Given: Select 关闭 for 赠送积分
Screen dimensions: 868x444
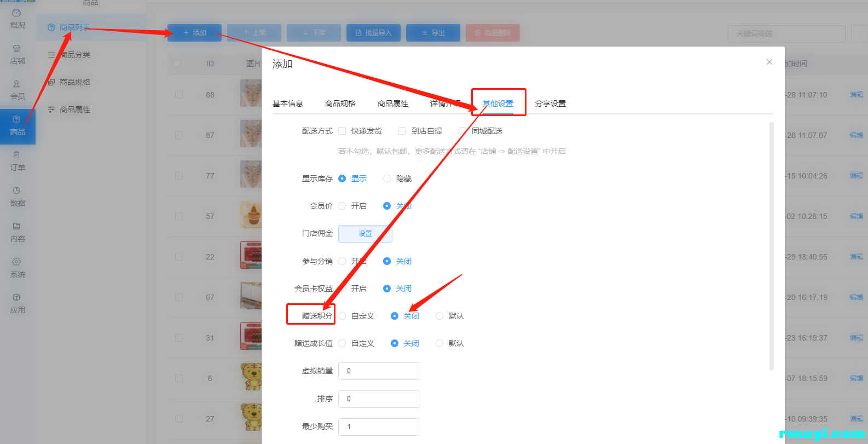Looking at the screenshot, I should coord(395,316).
